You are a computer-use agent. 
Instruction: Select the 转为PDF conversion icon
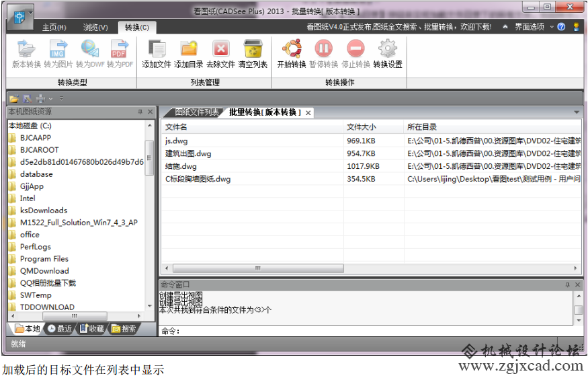[x=120, y=54]
